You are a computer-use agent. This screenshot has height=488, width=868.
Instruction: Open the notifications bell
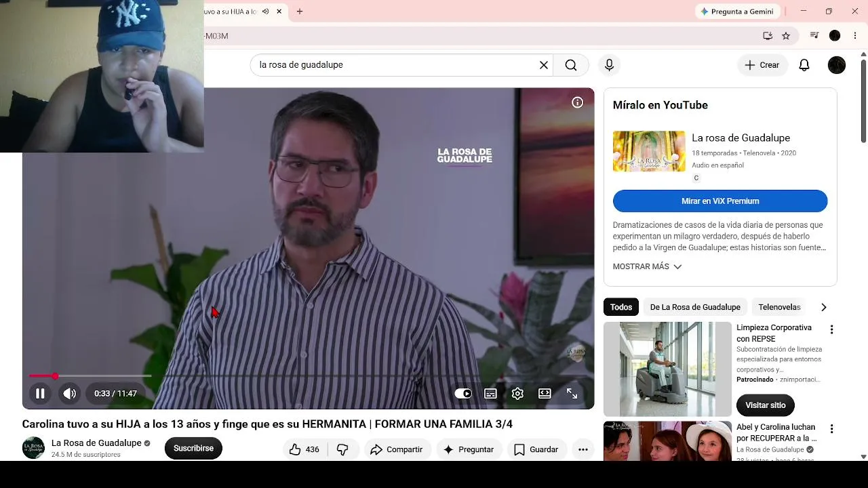pyautogui.click(x=804, y=65)
